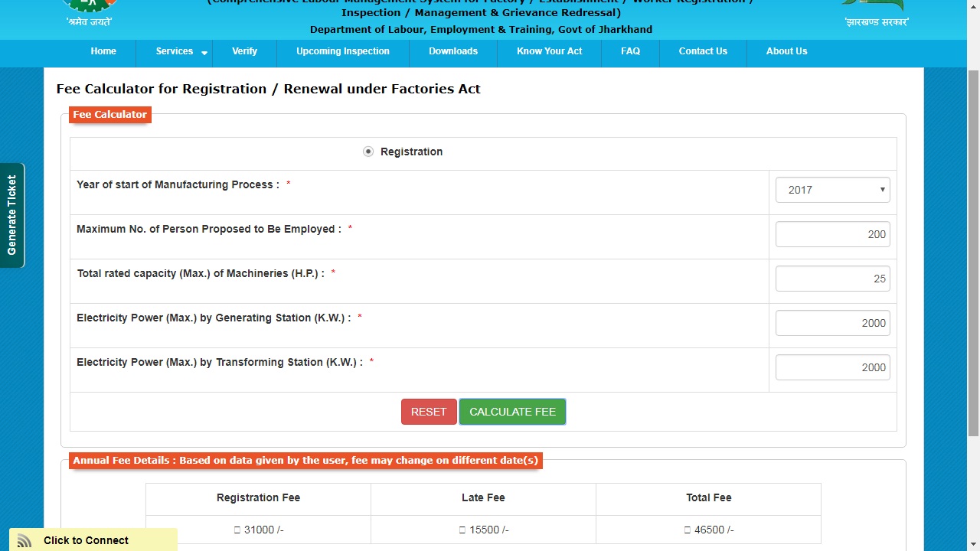Click the Maximum Persons Employed field showing 200

click(832, 233)
